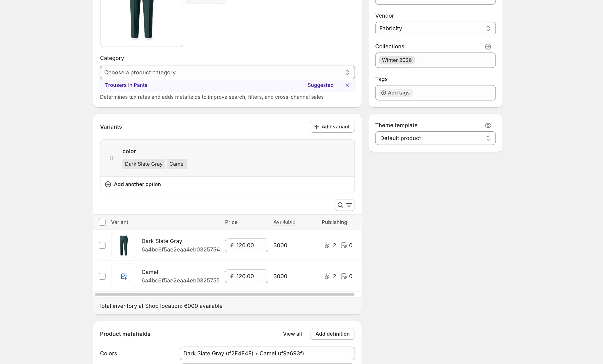This screenshot has height=364, width=603.
Task: Dismiss the suggested Trousers in Pants category
Action: click(x=347, y=85)
